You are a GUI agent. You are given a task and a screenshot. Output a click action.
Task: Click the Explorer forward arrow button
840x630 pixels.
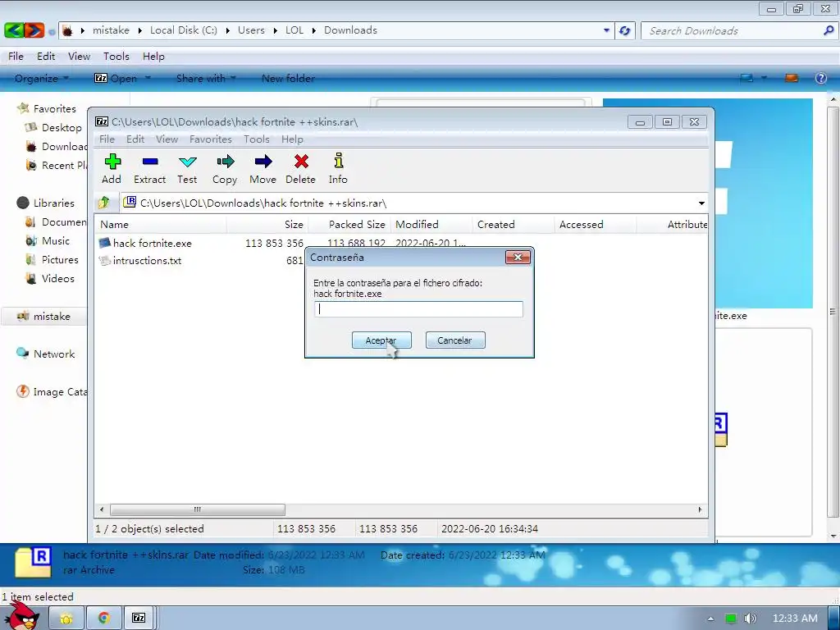[34, 30]
